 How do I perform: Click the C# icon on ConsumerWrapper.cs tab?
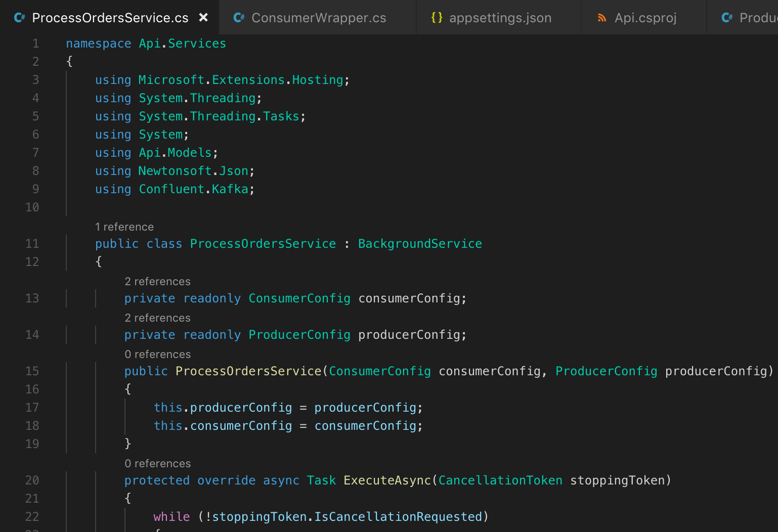(239, 18)
